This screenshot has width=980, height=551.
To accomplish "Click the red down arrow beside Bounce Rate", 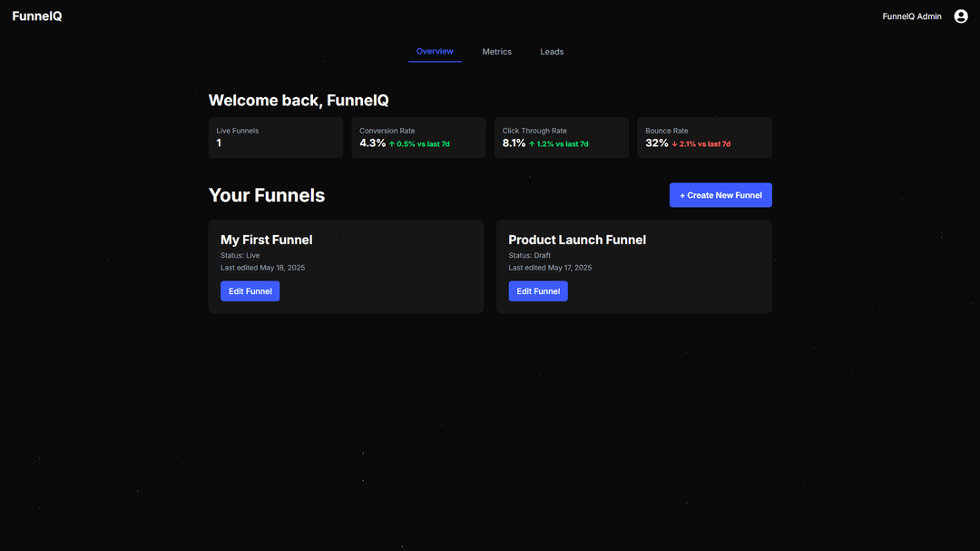I will [x=673, y=143].
